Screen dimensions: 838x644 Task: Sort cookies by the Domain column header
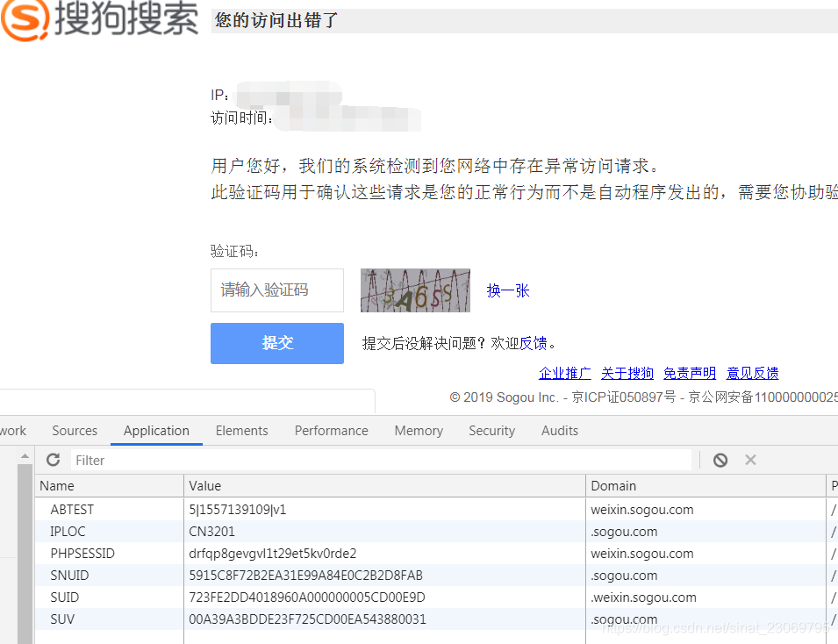[x=705, y=486]
